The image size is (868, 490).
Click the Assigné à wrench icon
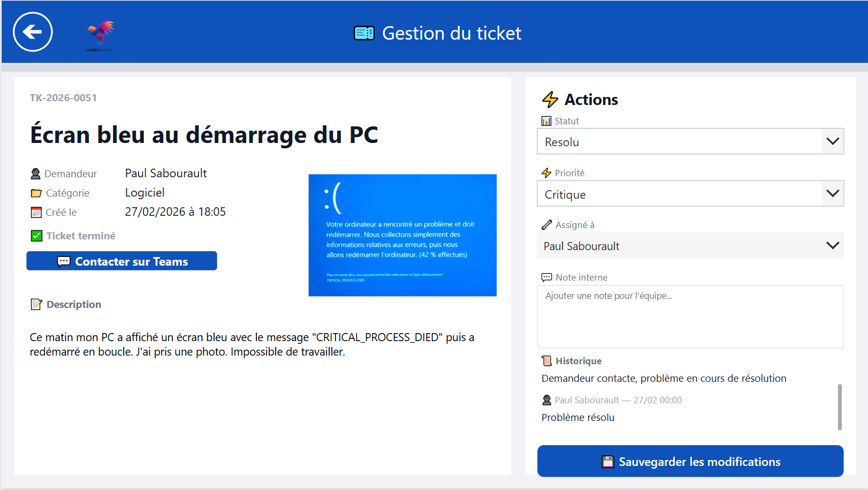(x=546, y=225)
